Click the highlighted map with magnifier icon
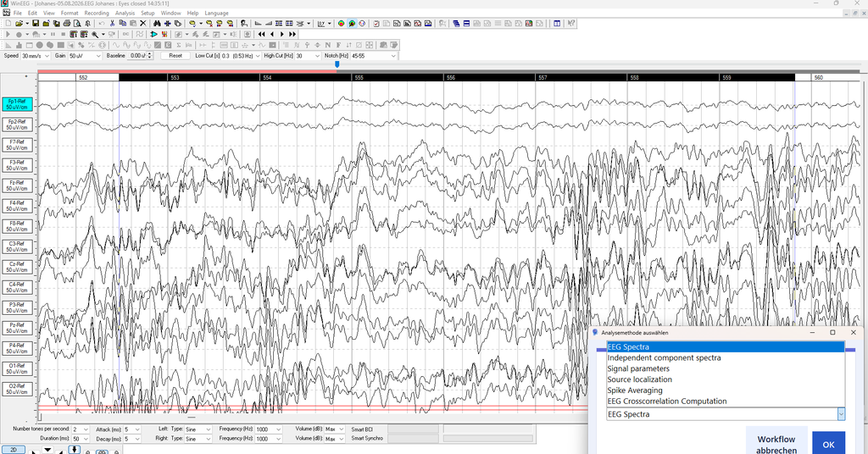The width and height of the screenshot is (868, 454). 352,23
